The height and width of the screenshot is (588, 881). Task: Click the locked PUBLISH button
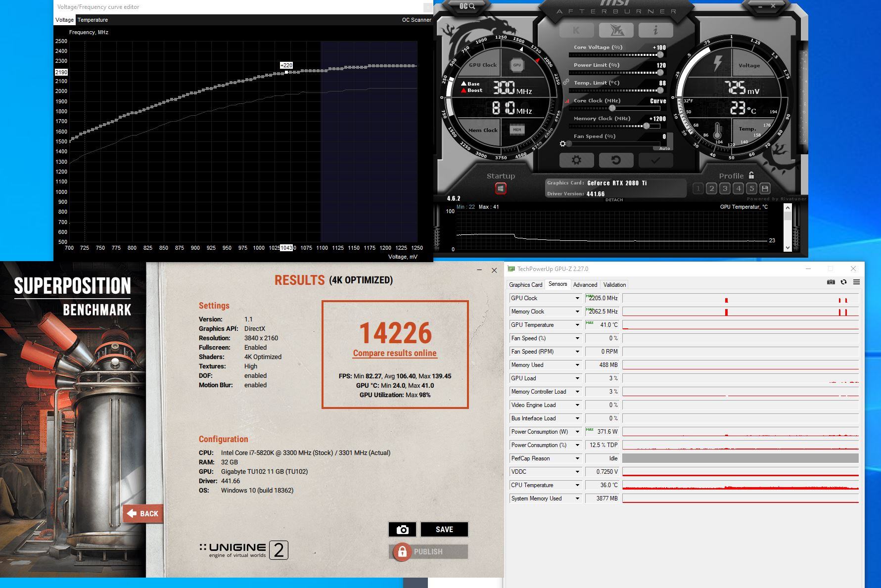pos(428,552)
